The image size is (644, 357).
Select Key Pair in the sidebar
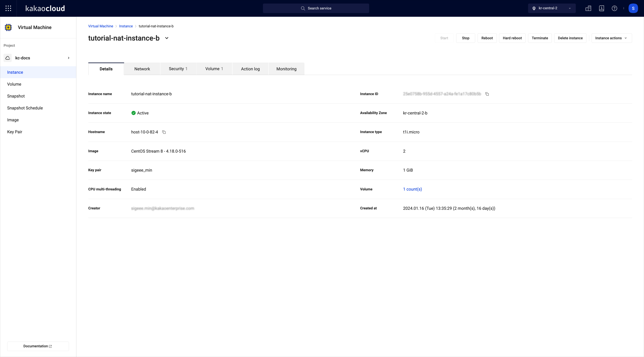[x=38, y=132]
